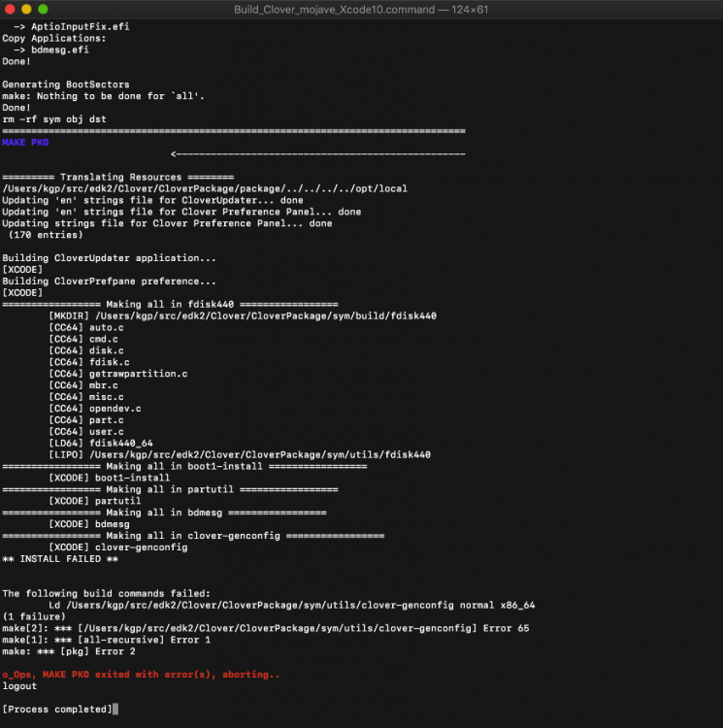The image size is (723, 728).
Task: Select the 'make[2]: *** ... Error 65' line
Action: 266,629
